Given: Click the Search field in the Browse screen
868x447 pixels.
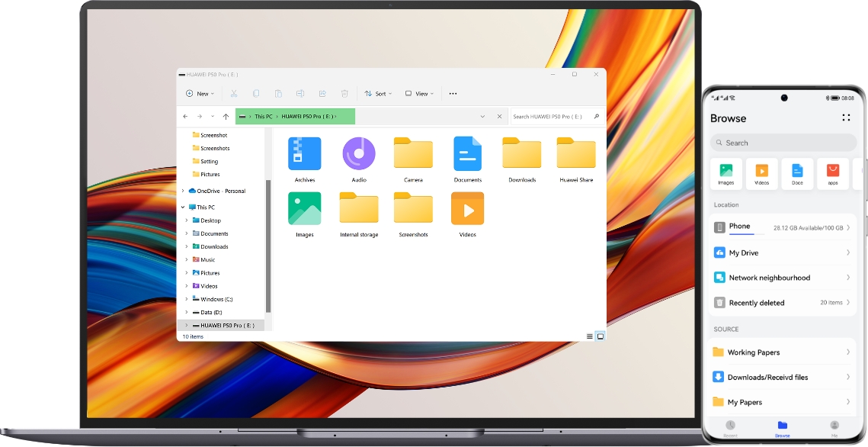Looking at the screenshot, I should tap(783, 143).
